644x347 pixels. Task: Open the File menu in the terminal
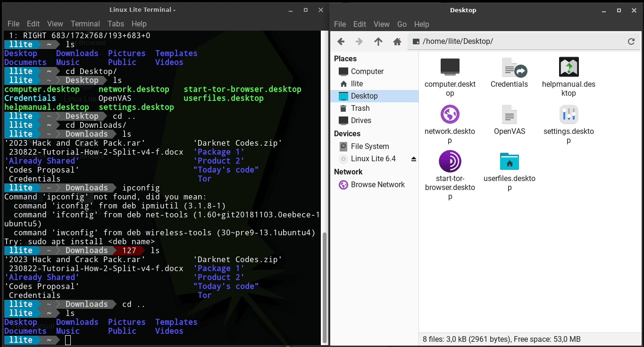coord(13,24)
